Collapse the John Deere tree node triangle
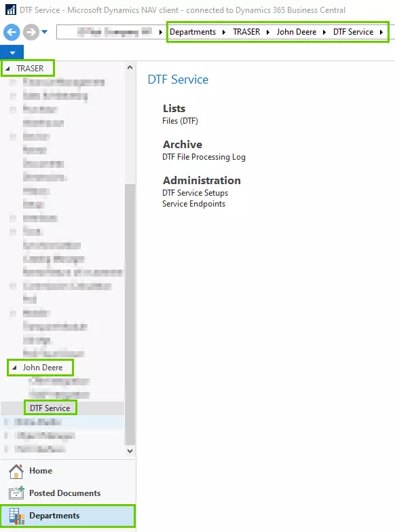Image resolution: width=395 pixels, height=532 pixels. (14, 368)
